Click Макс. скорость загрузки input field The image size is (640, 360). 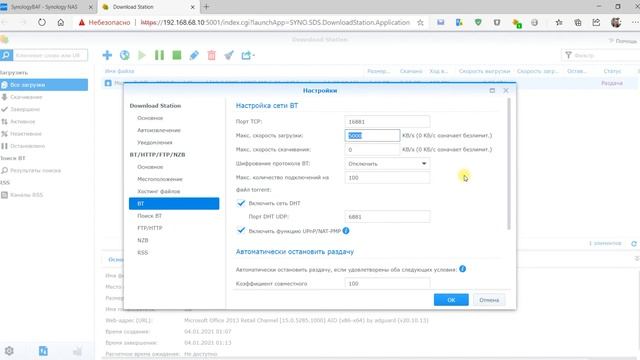coord(372,136)
